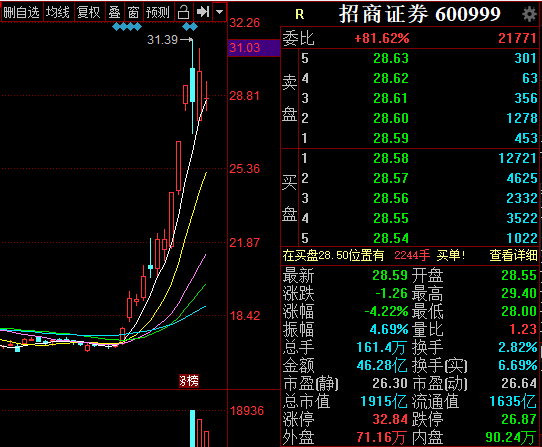This screenshot has width=542, height=447.
Task: Toggle the 均线 moving average display
Action: click(58, 12)
